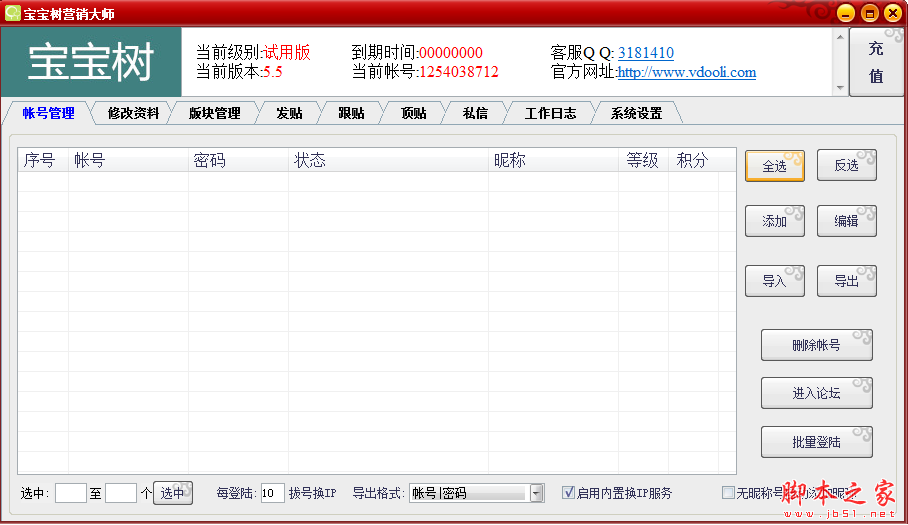Click the 充值 recharge button

pos(876,62)
